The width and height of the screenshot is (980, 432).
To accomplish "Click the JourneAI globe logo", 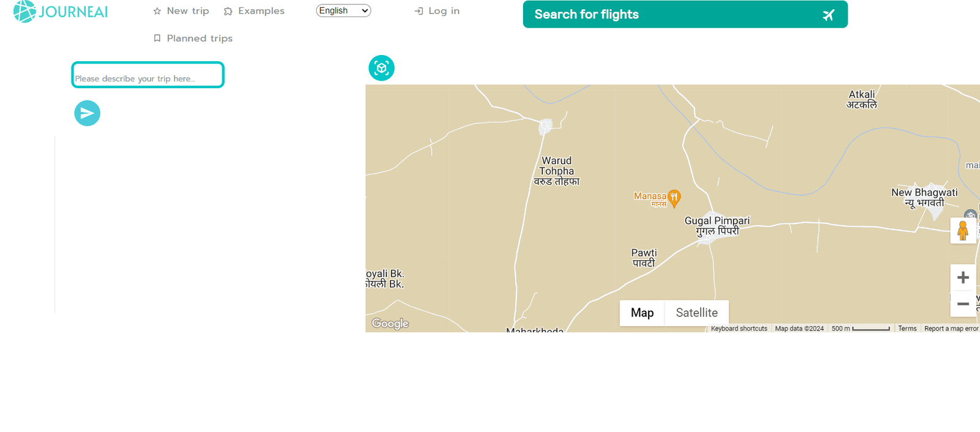I will tap(24, 12).
